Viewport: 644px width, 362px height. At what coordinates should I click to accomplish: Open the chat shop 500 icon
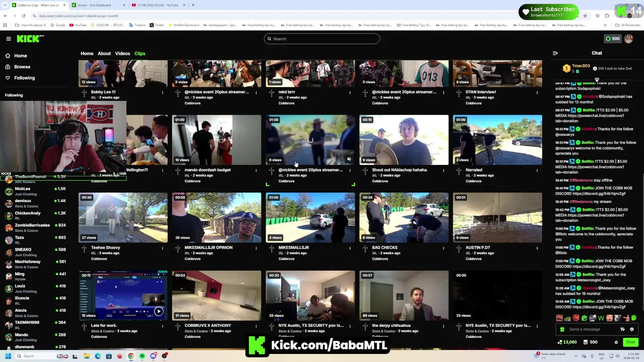591,342
